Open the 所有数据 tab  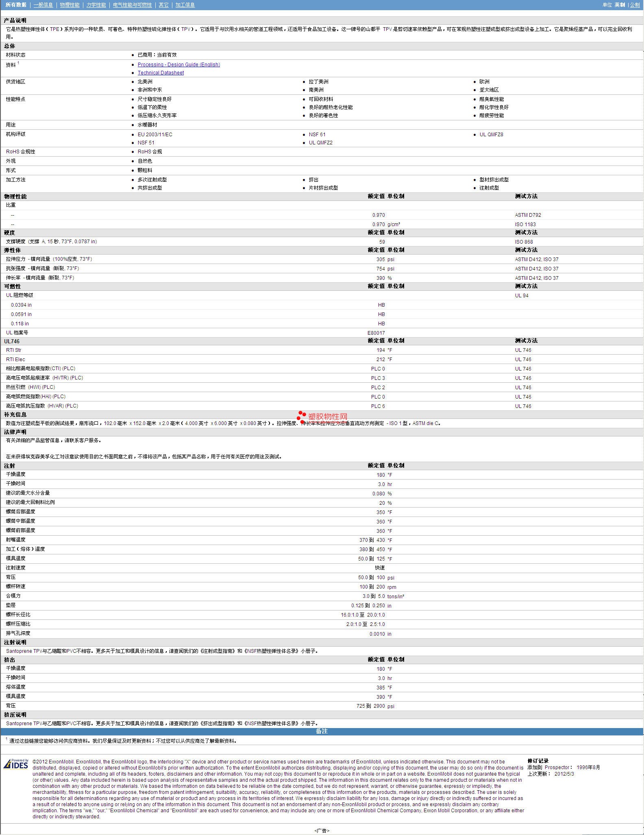coord(16,5)
